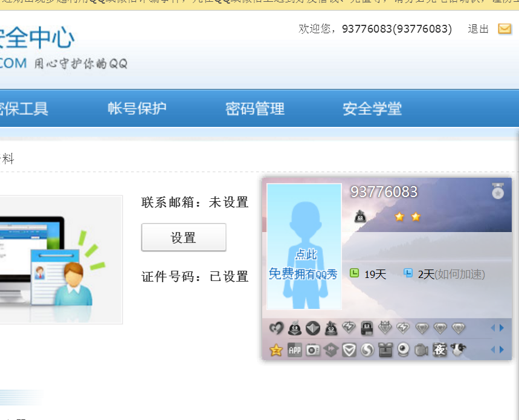Click the 用心守护你的QQ slogan text
Viewport: 519px width, 420px height.
tap(81, 63)
